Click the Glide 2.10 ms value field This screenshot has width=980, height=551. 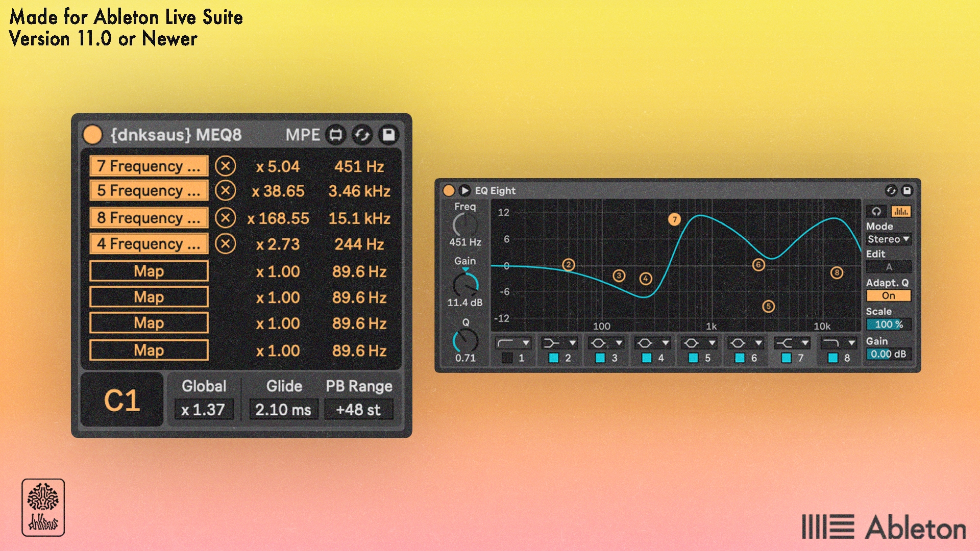point(283,410)
